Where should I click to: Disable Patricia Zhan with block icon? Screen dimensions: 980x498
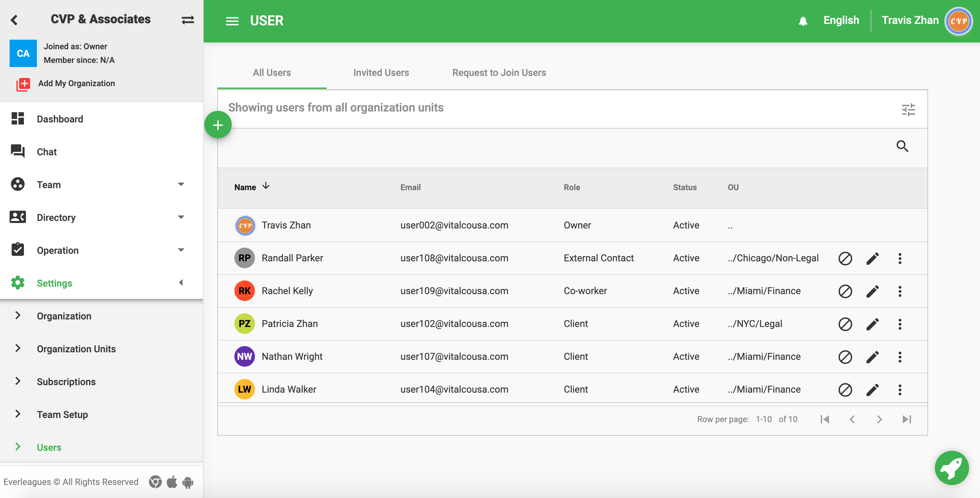click(x=845, y=324)
